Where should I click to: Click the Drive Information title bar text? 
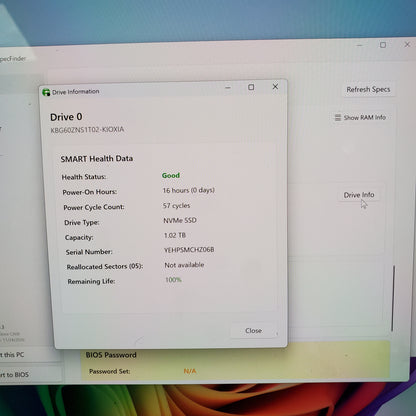point(75,92)
